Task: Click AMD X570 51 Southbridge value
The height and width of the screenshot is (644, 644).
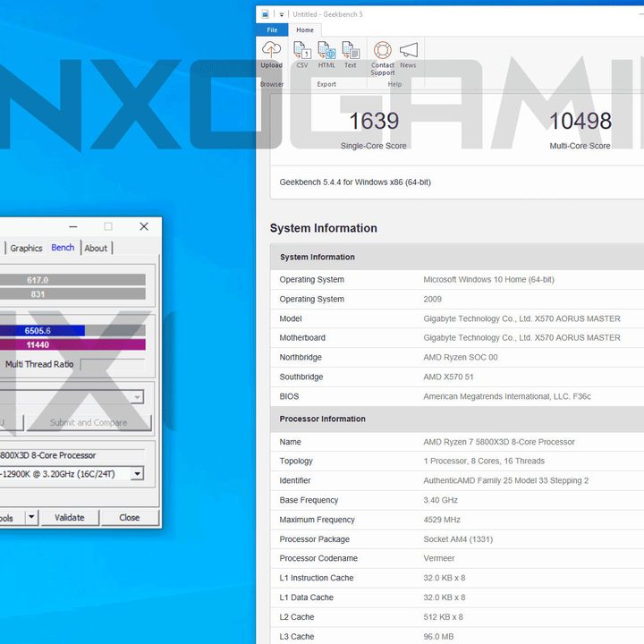Action: tap(448, 377)
